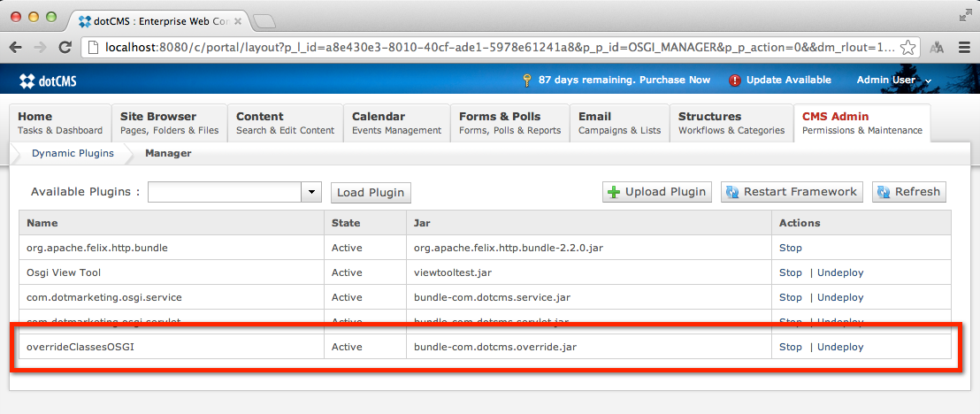Viewport: 980px width, 414px height.
Task: Click the Load Plugin button
Action: 371,192
